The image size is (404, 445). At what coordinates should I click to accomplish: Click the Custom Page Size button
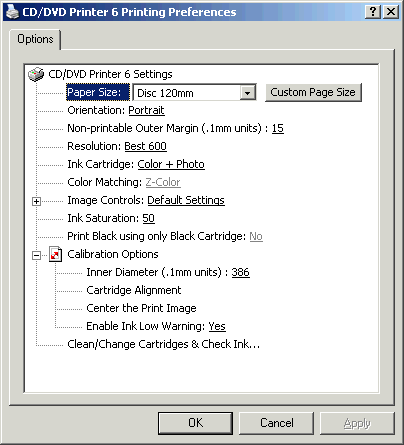click(313, 92)
